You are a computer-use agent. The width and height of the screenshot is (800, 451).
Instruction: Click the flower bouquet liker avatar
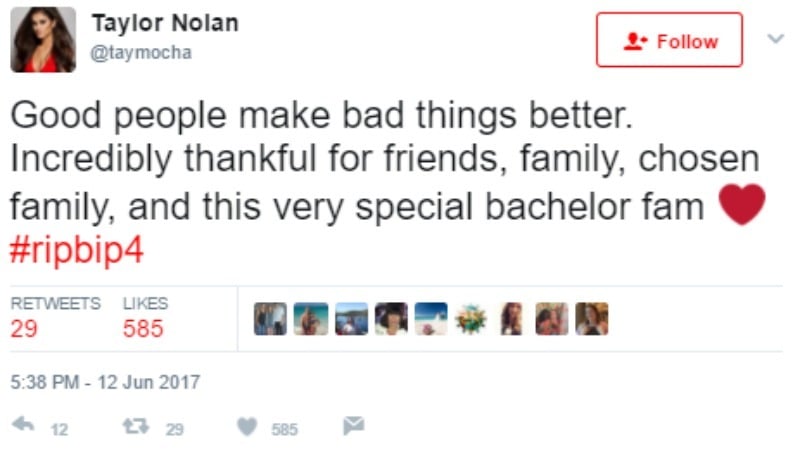[471, 319]
